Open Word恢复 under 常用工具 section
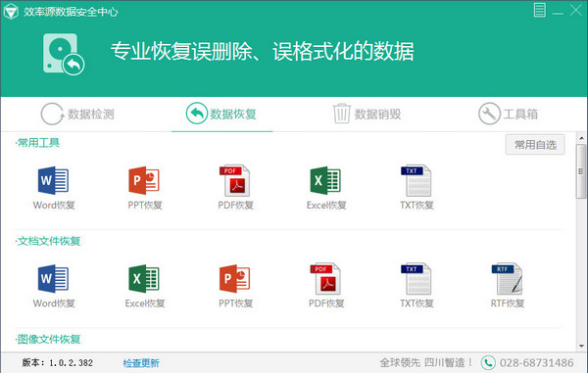Screen dimensions: 588x373 54,188
